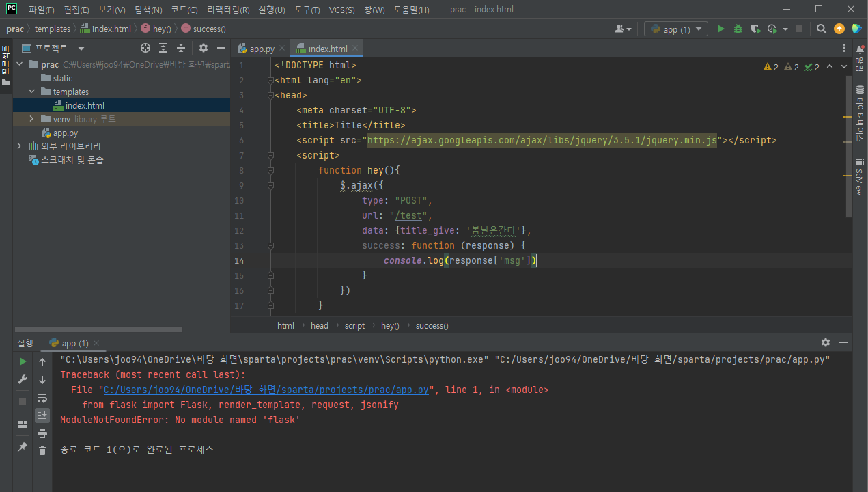Click the profiler run icon in toolbar

(x=772, y=29)
